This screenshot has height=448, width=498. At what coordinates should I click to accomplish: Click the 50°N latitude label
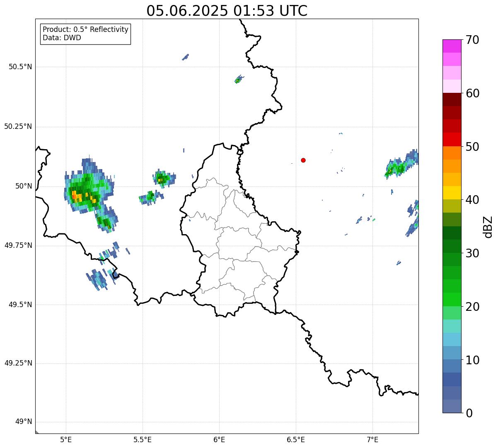click(24, 186)
